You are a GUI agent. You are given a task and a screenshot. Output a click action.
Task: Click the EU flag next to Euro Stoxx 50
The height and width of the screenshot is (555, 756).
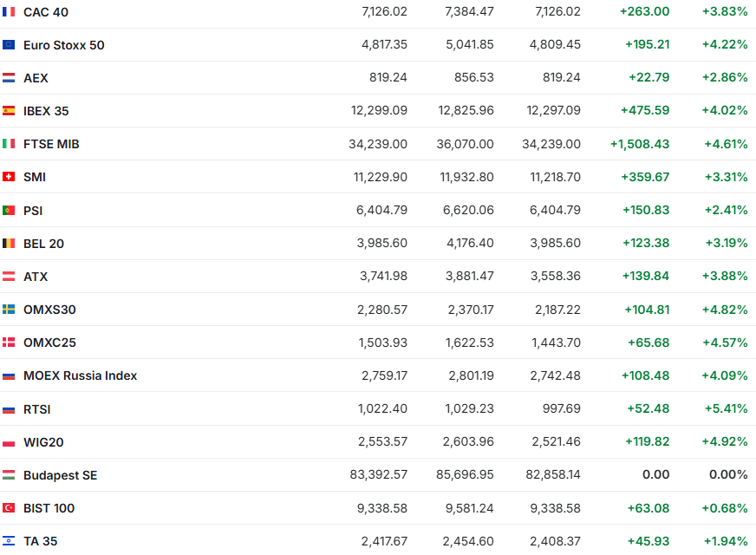click(x=9, y=45)
